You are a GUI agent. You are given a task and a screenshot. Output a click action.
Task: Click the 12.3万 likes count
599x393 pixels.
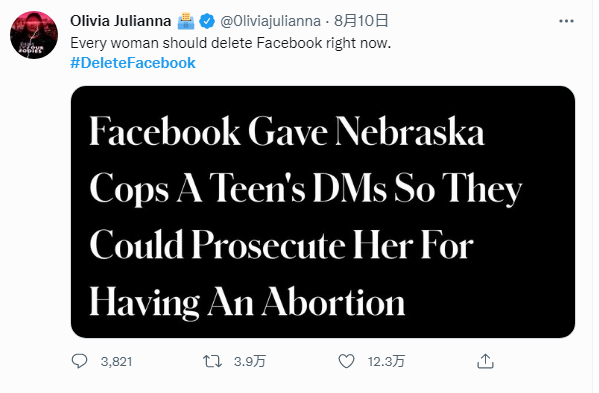pos(386,361)
